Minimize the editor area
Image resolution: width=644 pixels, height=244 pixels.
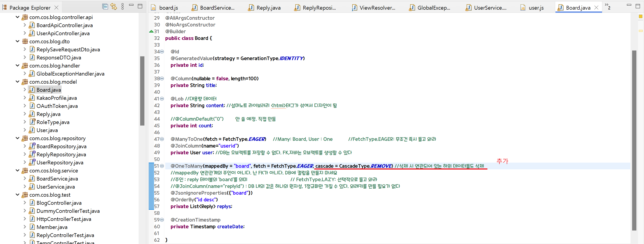click(629, 5)
